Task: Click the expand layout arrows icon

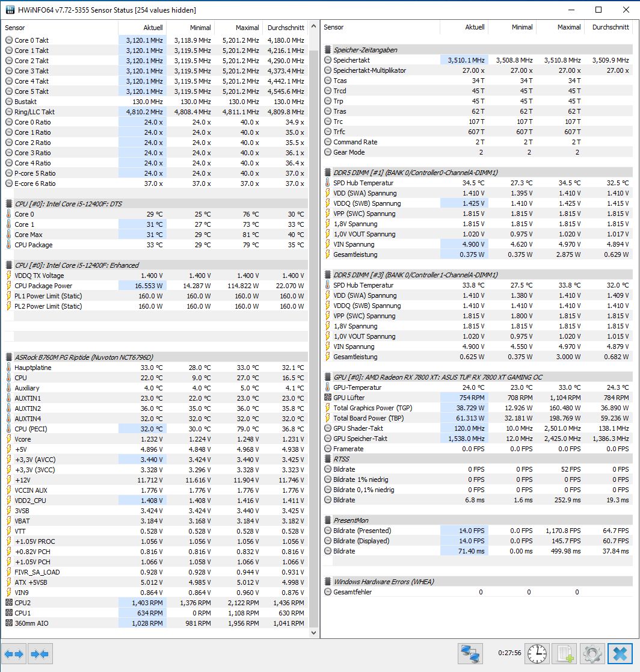Action: (14, 653)
